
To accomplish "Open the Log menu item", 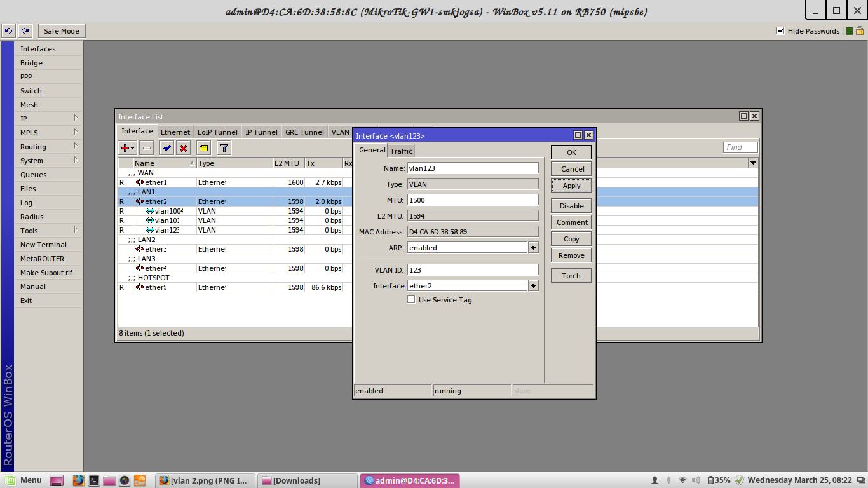I will 49,203.
